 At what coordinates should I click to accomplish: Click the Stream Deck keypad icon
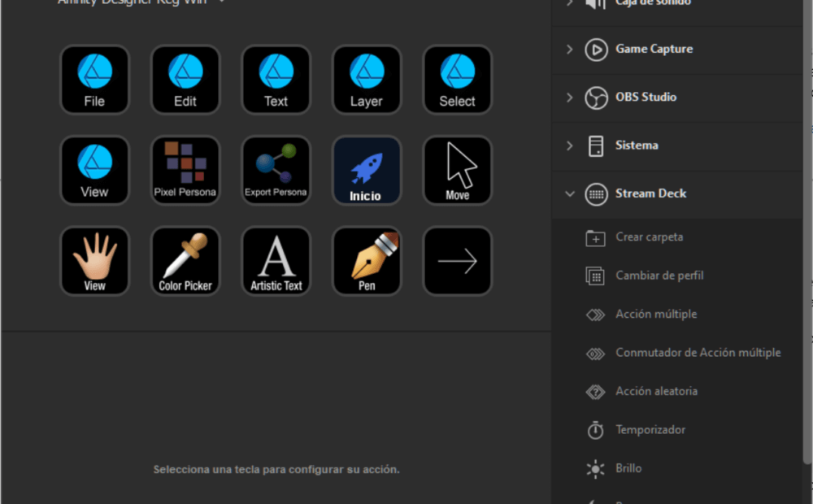click(x=596, y=194)
